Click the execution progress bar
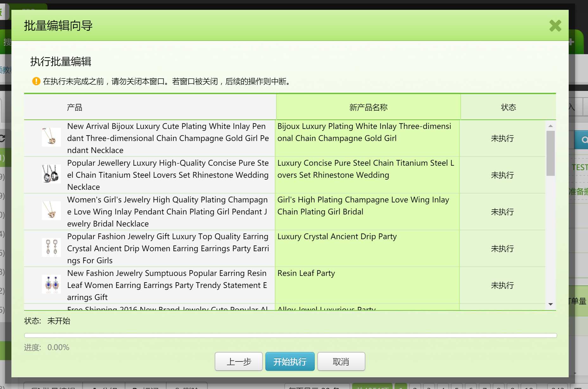The image size is (588, 389). 290,335
